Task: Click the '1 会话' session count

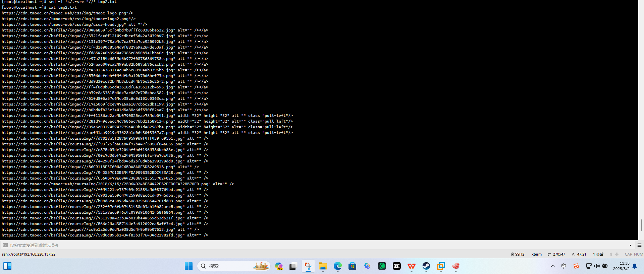Action: coord(598,254)
